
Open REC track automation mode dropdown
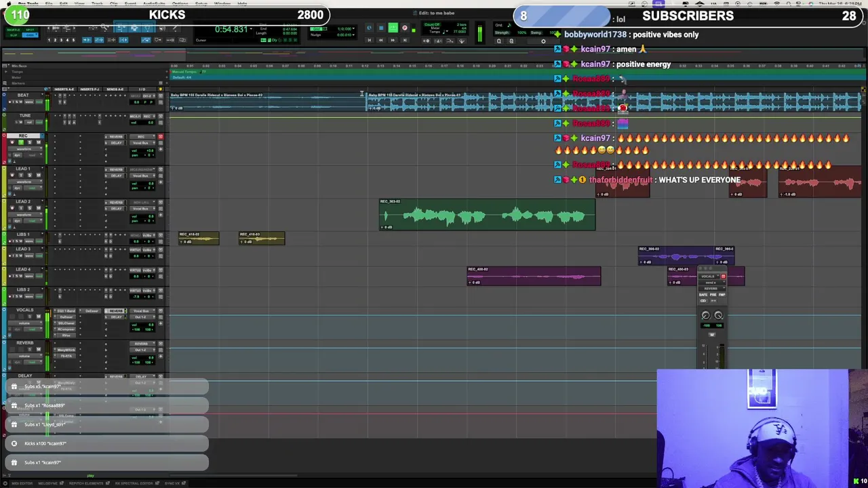click(x=33, y=155)
